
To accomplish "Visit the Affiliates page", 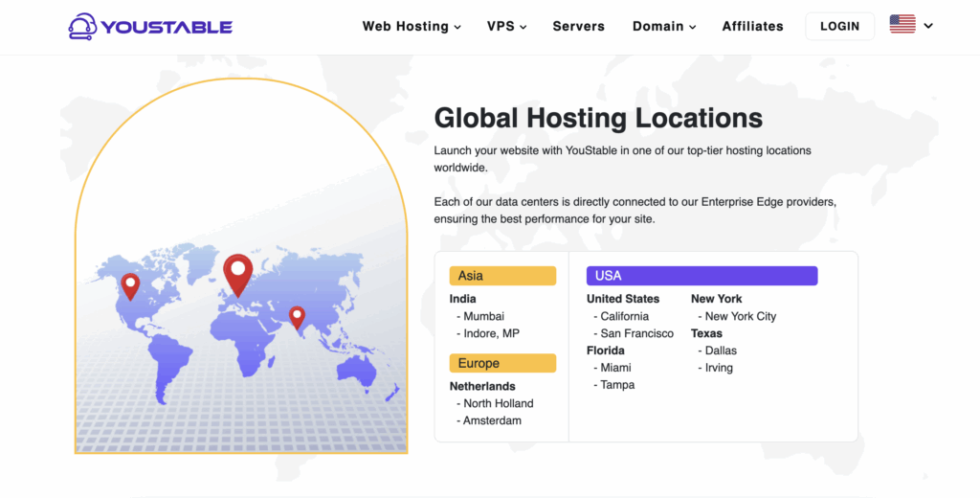I will coord(752,26).
